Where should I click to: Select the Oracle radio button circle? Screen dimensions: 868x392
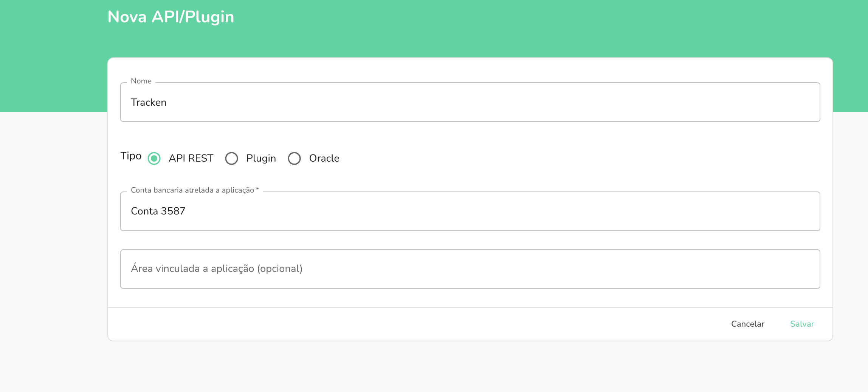pos(294,158)
